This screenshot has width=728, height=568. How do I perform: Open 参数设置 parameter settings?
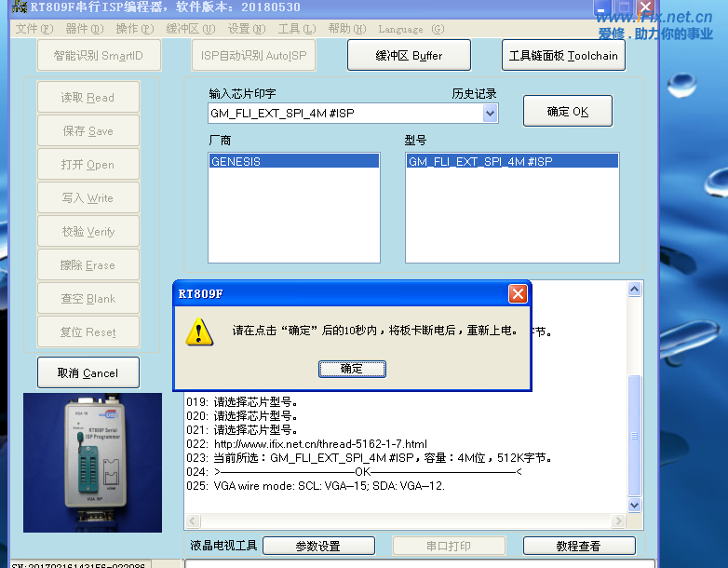(x=318, y=546)
